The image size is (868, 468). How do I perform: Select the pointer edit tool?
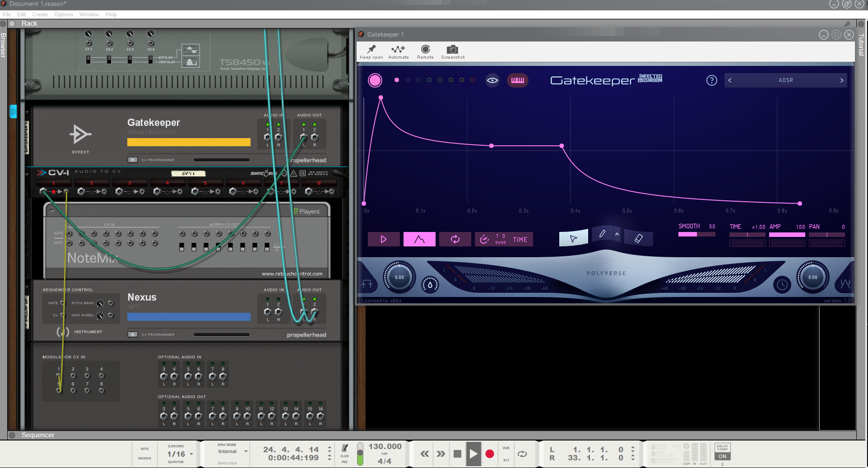coord(573,238)
